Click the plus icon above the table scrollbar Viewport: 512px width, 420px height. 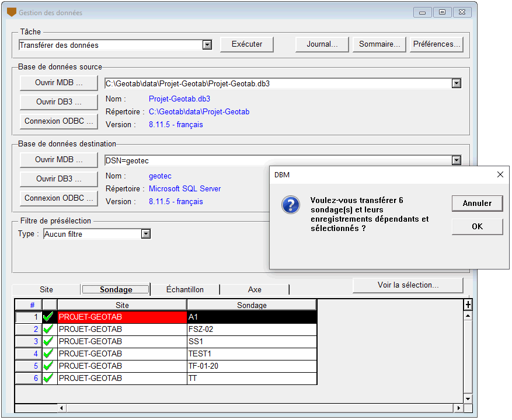468,304
